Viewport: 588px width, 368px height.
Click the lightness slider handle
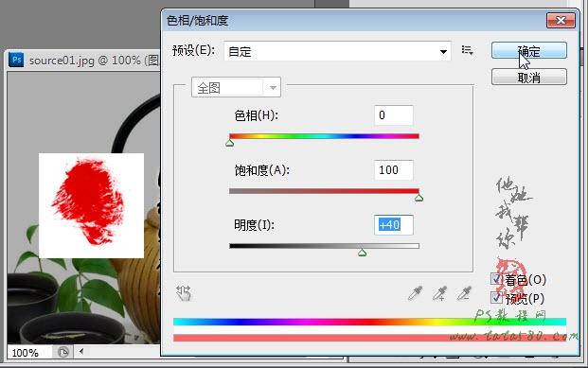click(362, 253)
